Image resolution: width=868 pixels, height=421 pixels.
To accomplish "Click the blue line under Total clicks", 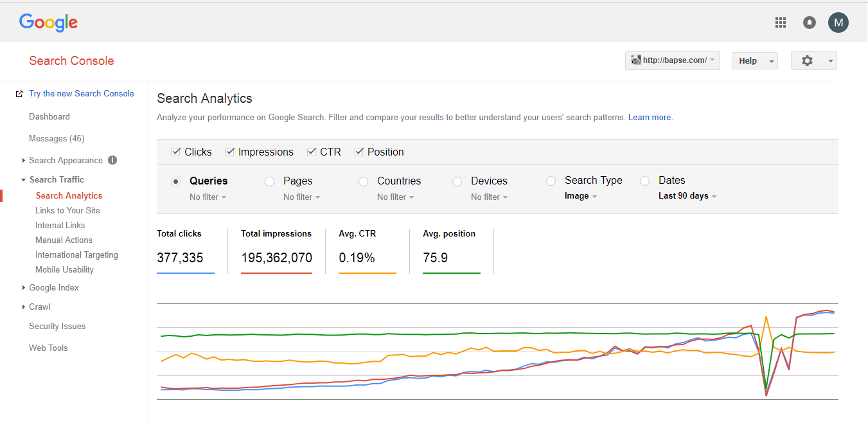I will [x=186, y=273].
